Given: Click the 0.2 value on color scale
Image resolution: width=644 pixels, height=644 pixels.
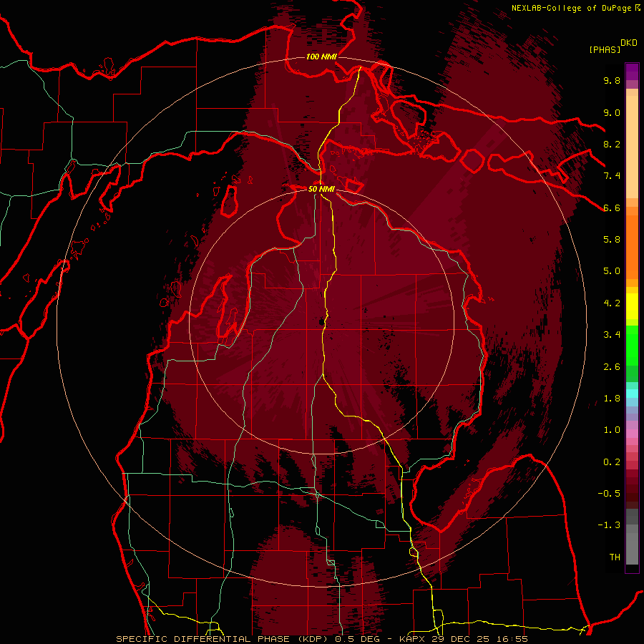Looking at the screenshot, I should coord(612,462).
